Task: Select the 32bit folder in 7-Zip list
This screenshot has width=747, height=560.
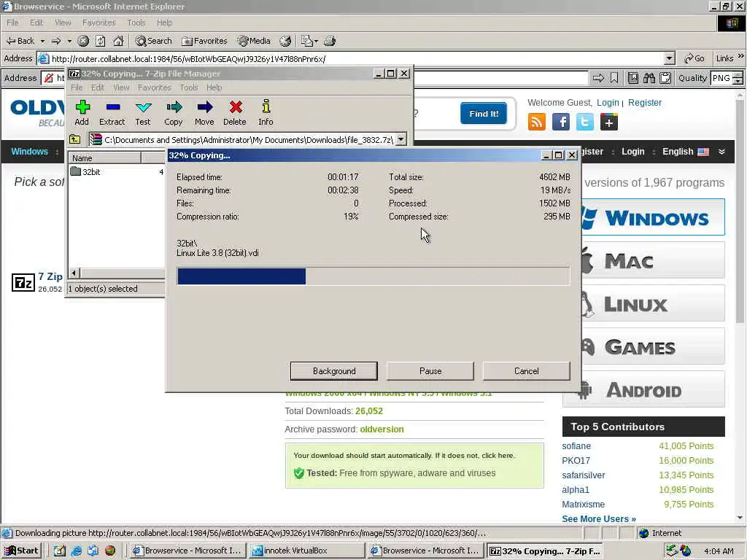Action: point(86,172)
